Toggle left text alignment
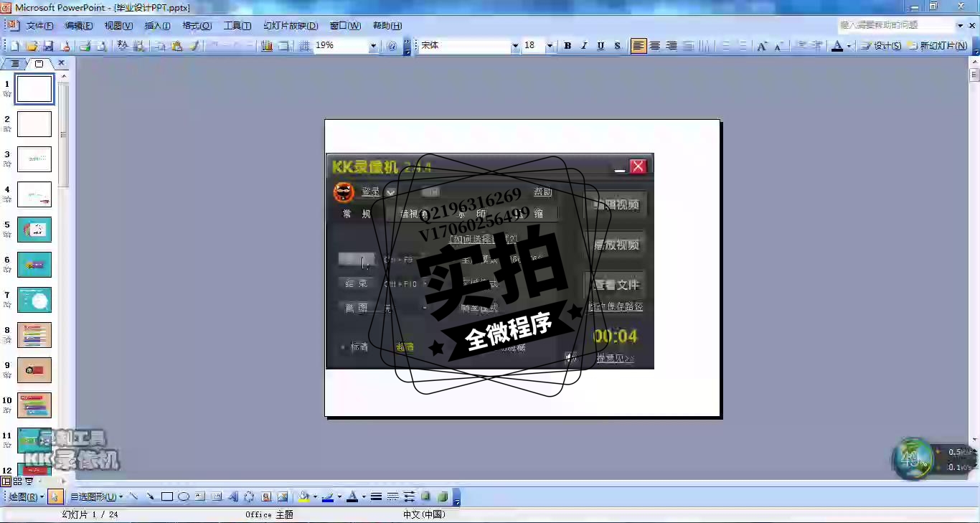980x523 pixels. click(x=639, y=46)
